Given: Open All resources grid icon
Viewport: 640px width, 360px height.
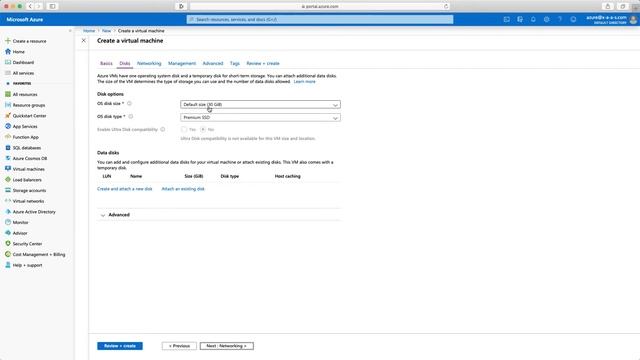Looking at the screenshot, I should pos(8,94).
